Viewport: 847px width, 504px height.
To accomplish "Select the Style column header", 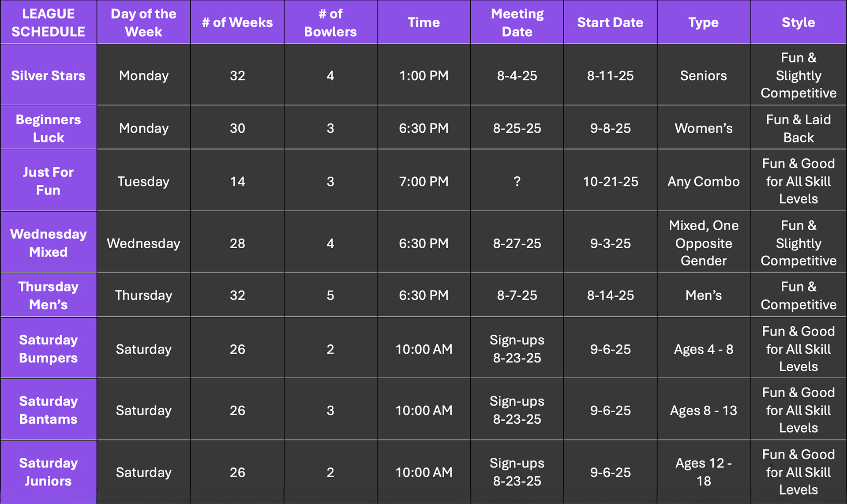I will 798,22.
